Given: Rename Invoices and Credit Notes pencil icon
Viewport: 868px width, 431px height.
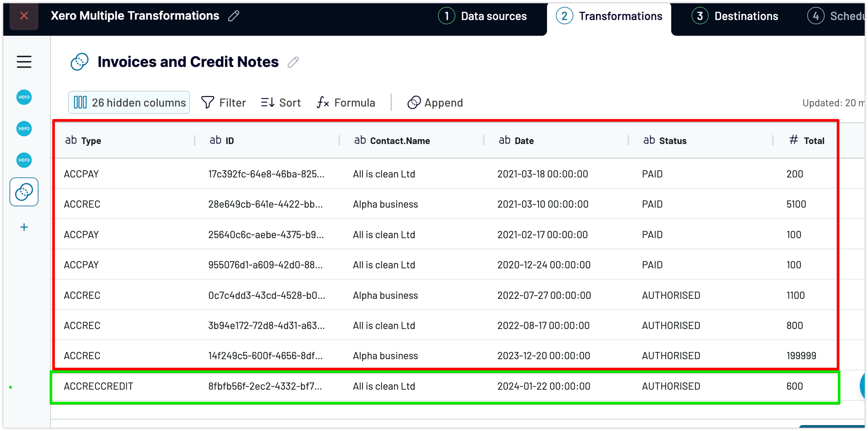Looking at the screenshot, I should (x=293, y=62).
